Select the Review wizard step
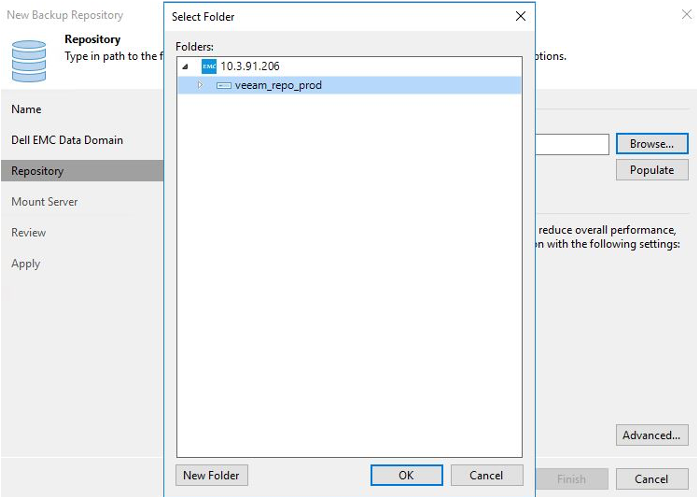Image resolution: width=697 pixels, height=497 pixels. (x=28, y=233)
